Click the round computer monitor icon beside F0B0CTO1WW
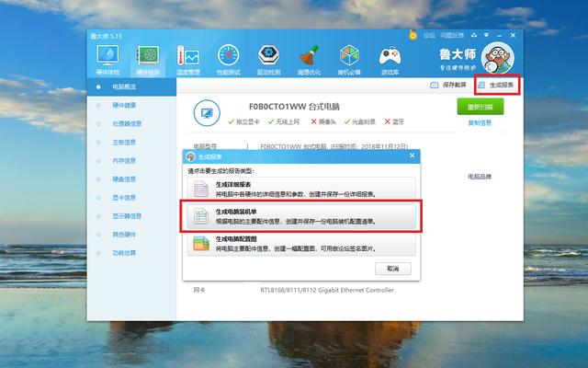 pyautogui.click(x=207, y=112)
